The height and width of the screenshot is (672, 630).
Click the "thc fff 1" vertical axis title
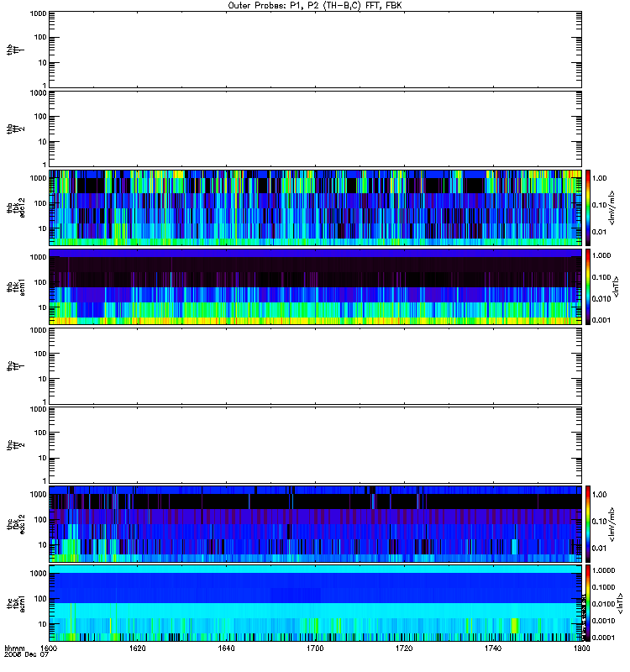[16, 366]
